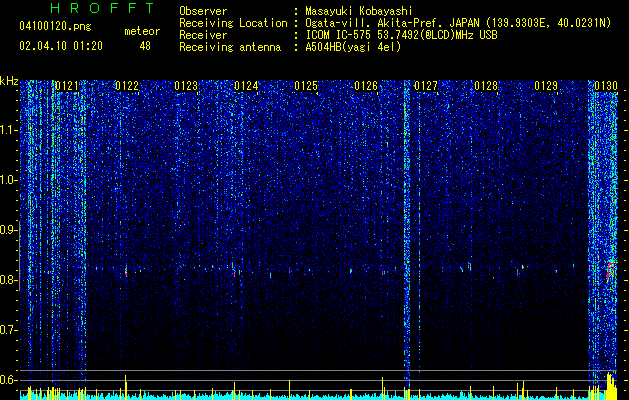Select the observer name Masayuki Kobayashi
This screenshot has width=629, height=400.
point(359,11)
